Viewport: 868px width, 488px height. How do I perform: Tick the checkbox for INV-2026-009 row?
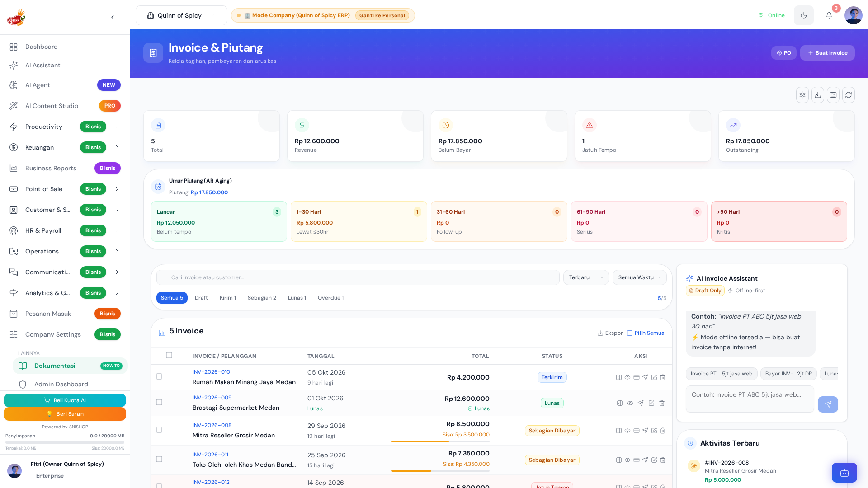(159, 402)
